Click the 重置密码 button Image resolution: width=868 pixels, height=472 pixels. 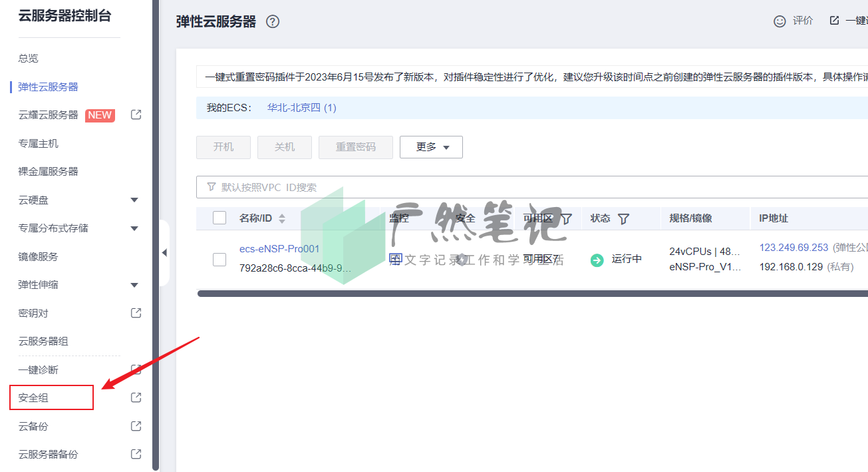pyautogui.click(x=356, y=147)
